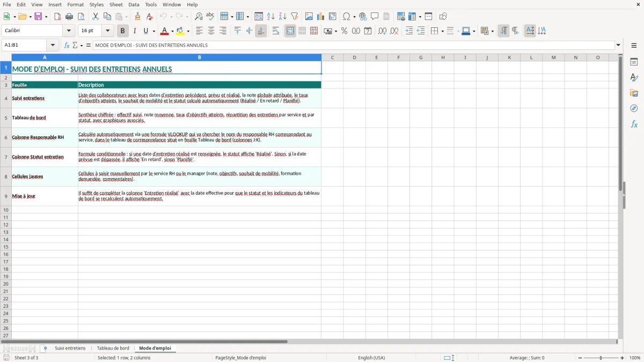
Task: Click the Insert Hyperlink globe icon
Action: coord(363,17)
